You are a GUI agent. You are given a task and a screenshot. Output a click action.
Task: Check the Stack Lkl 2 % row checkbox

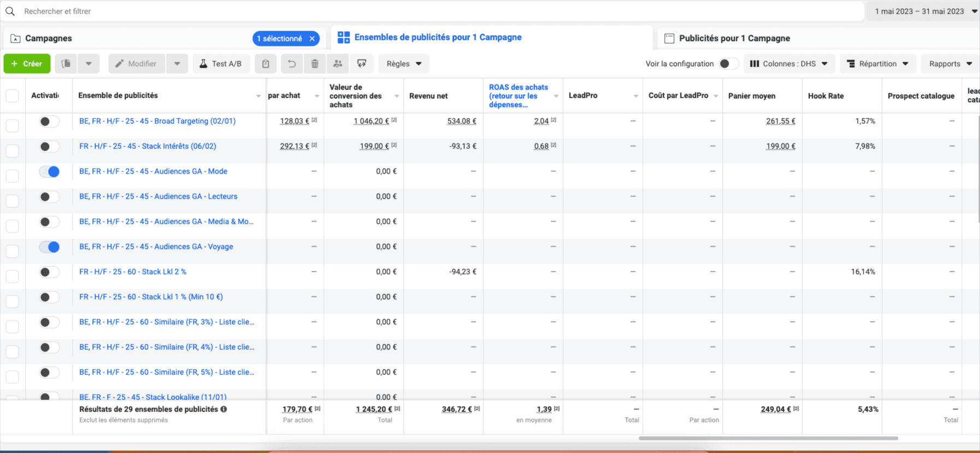pos(12,276)
